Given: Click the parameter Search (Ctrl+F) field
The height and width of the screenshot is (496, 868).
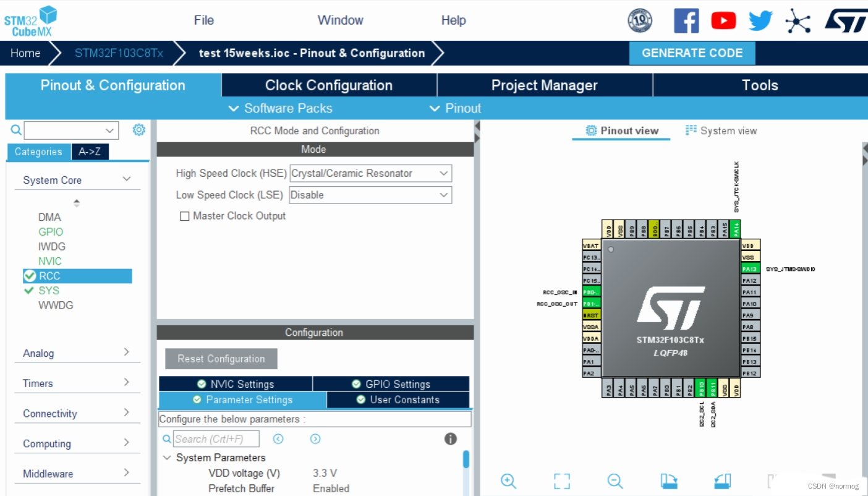Looking at the screenshot, I should (216, 439).
